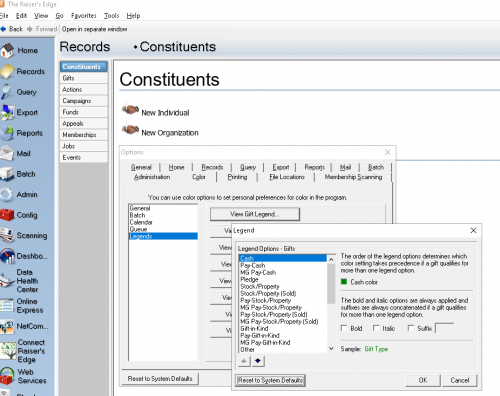Screen dimensions: 500x396
Task: Click the Forward arrow in toolbar
Action: pyautogui.click(x=30, y=29)
